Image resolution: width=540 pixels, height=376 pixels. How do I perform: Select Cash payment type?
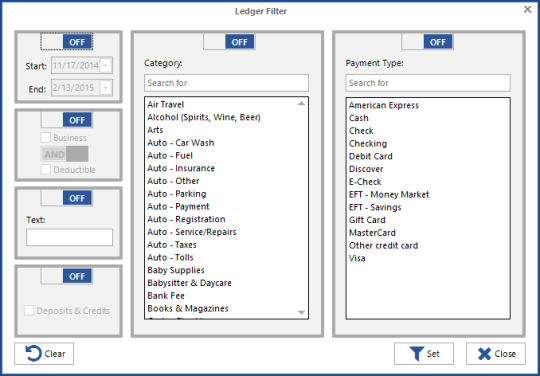coord(428,118)
